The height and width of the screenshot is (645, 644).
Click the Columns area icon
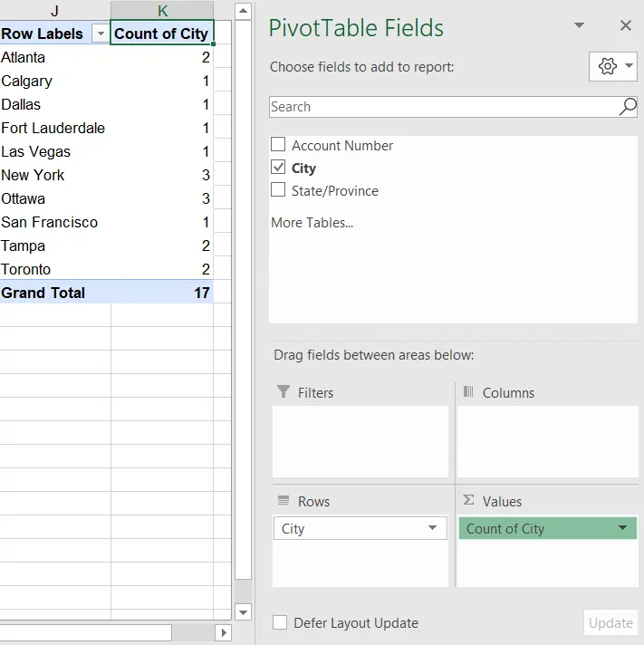(468, 392)
